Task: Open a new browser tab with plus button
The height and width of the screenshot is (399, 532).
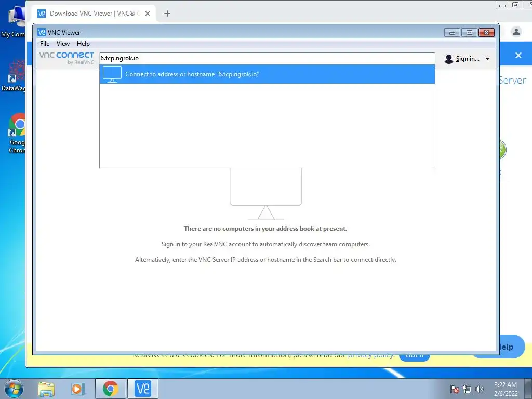Action: point(167,14)
